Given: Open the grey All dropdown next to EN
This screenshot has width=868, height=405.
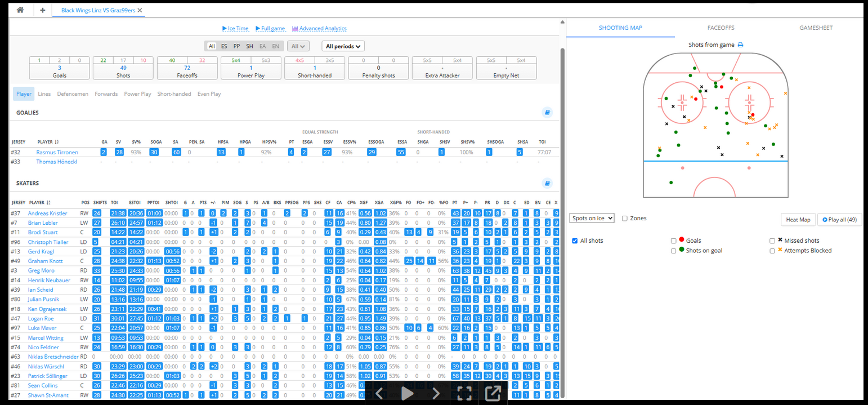Looking at the screenshot, I should click(298, 46).
